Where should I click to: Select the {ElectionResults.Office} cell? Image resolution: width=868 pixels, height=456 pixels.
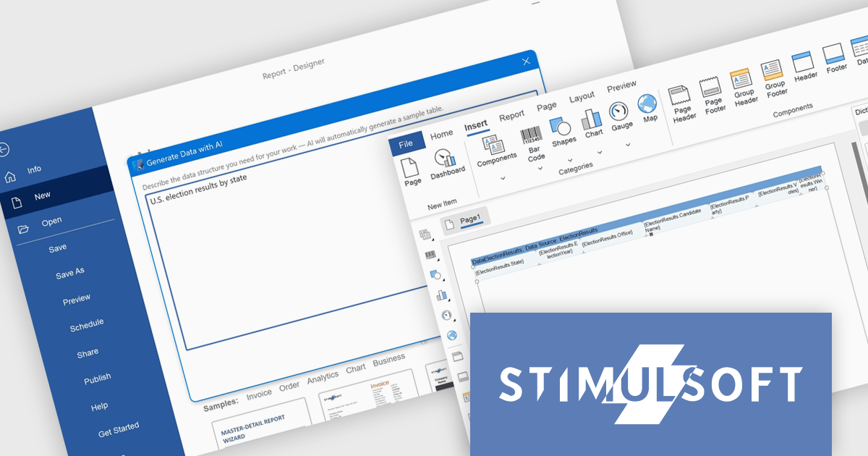point(608,237)
